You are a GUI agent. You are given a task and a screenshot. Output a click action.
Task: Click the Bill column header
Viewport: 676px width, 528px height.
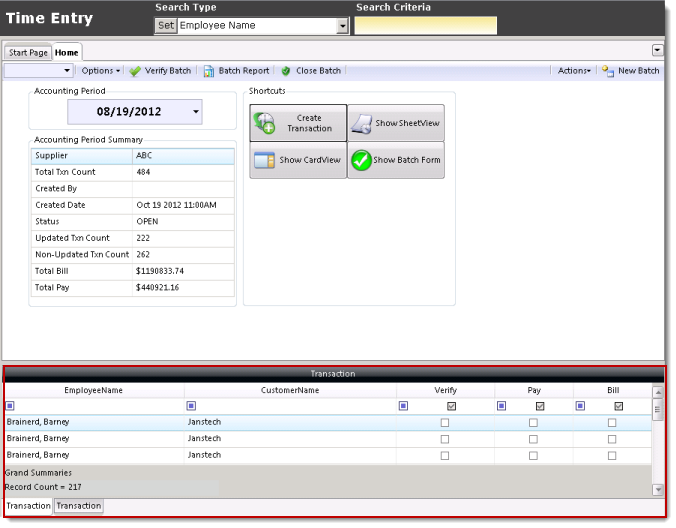click(613, 390)
